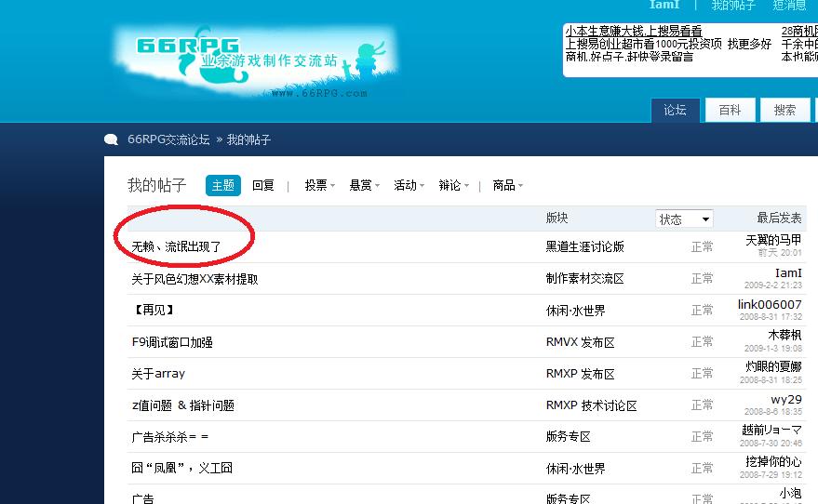818x504 pixels.
Task: Open the 状态 filter combo box
Action: point(684,219)
